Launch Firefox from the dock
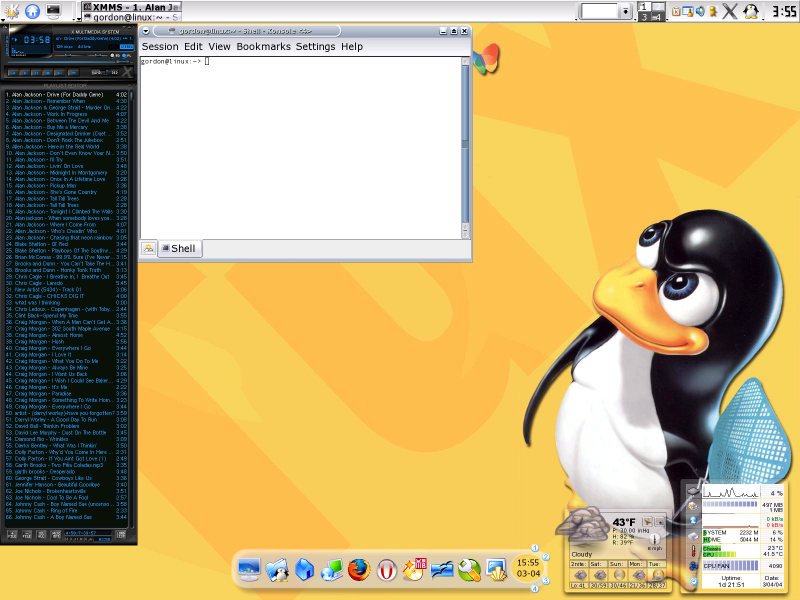 (359, 570)
